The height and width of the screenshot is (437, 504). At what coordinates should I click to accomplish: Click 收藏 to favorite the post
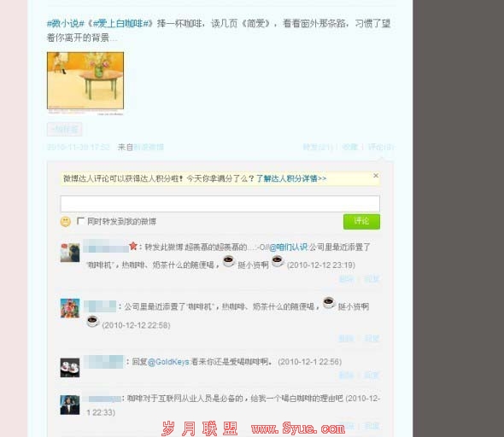coord(349,147)
